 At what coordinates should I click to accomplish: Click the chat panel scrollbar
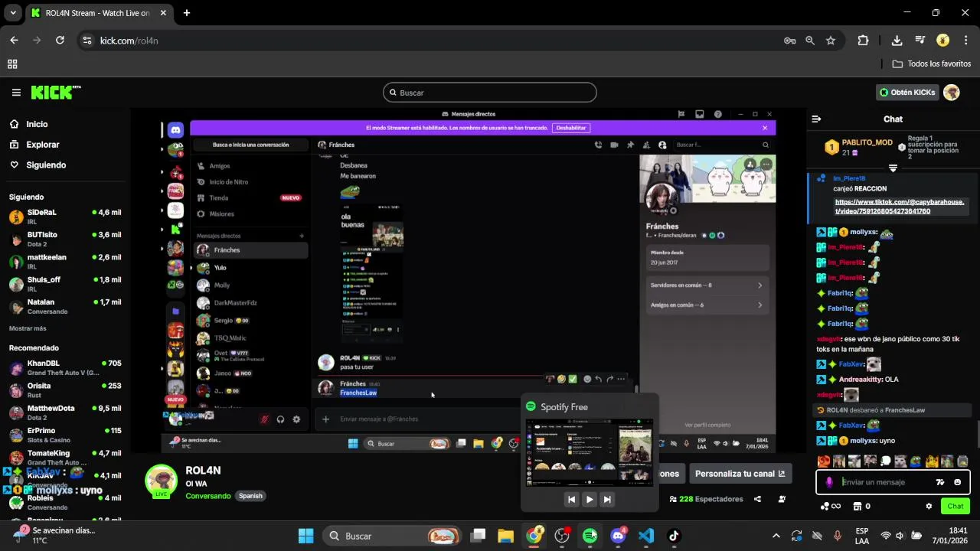pos(978,433)
